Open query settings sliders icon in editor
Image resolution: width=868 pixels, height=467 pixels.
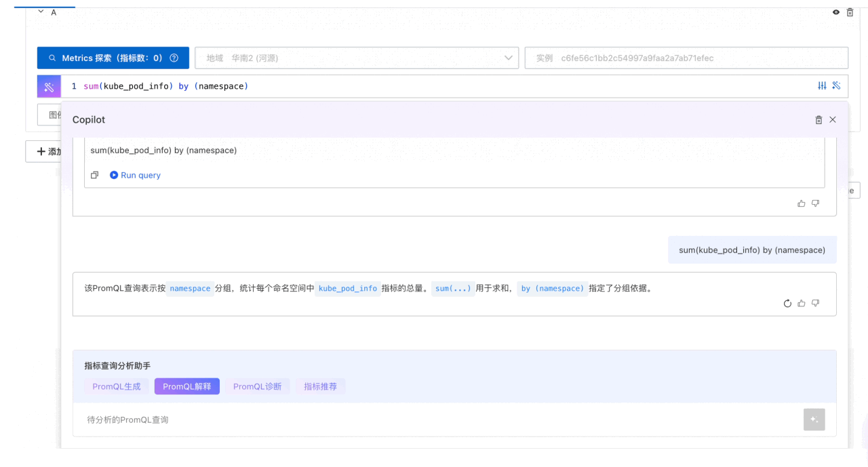[822, 86]
